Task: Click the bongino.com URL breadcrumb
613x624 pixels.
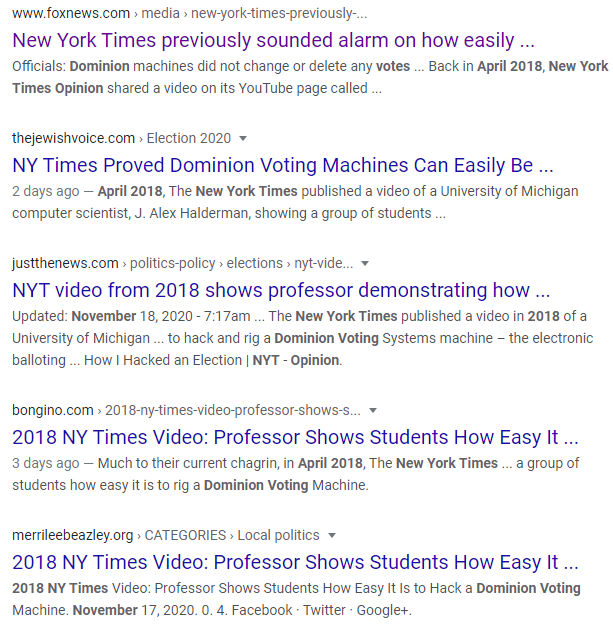Action: point(53,410)
